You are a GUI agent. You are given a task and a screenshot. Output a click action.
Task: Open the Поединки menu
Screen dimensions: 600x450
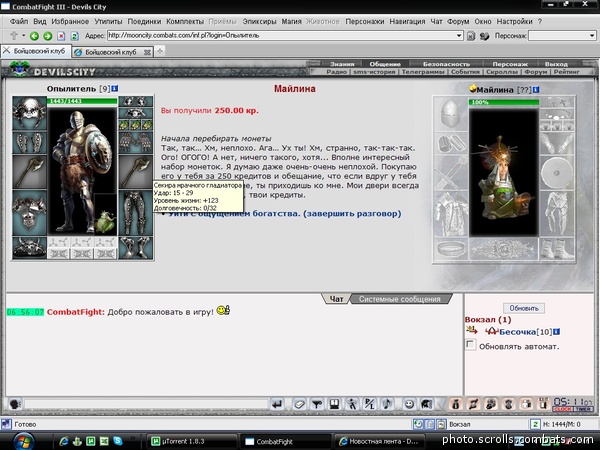(x=144, y=21)
